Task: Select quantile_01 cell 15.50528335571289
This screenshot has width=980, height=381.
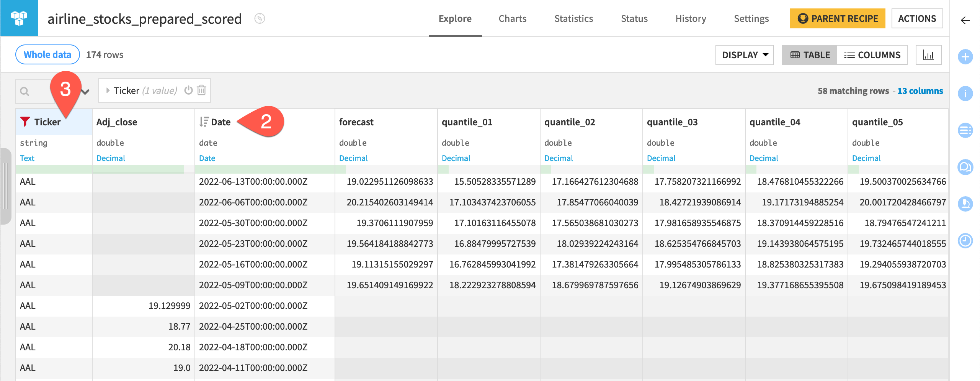Action: click(489, 181)
